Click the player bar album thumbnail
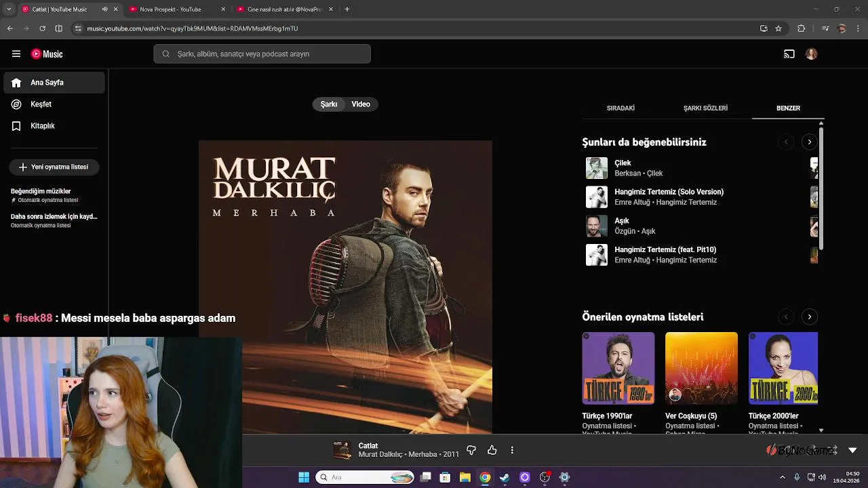 point(342,450)
